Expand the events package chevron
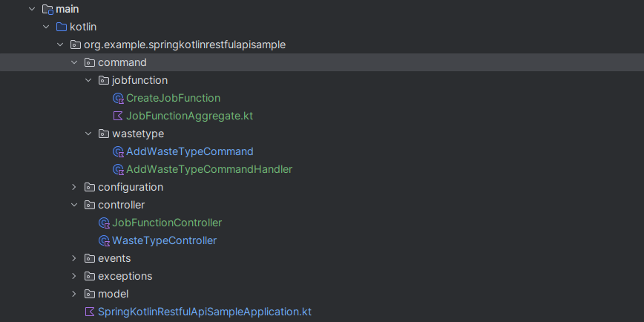Viewport: 644px width, 322px height. pyautogui.click(x=74, y=258)
